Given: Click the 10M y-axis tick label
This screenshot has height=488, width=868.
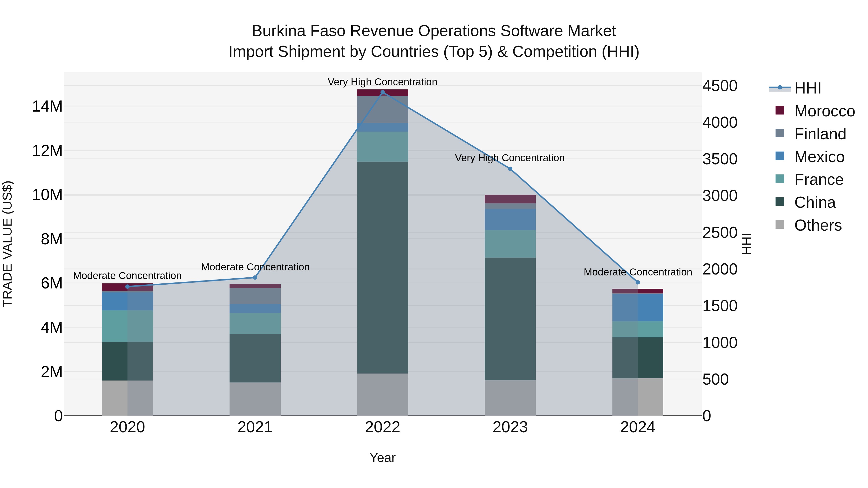Looking at the screenshot, I should point(47,195).
